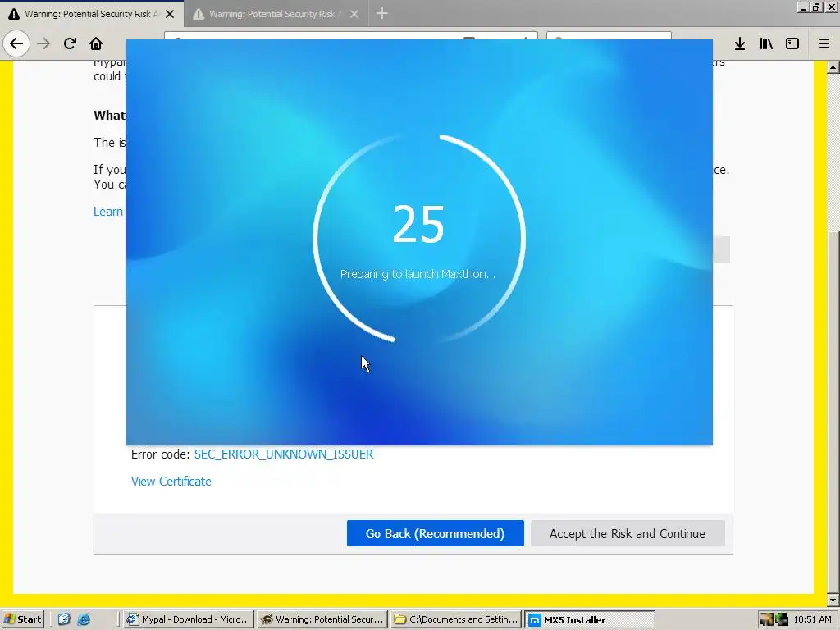Click Go Back (Recommended) button
Image resolution: width=840 pixels, height=630 pixels.
pos(435,533)
